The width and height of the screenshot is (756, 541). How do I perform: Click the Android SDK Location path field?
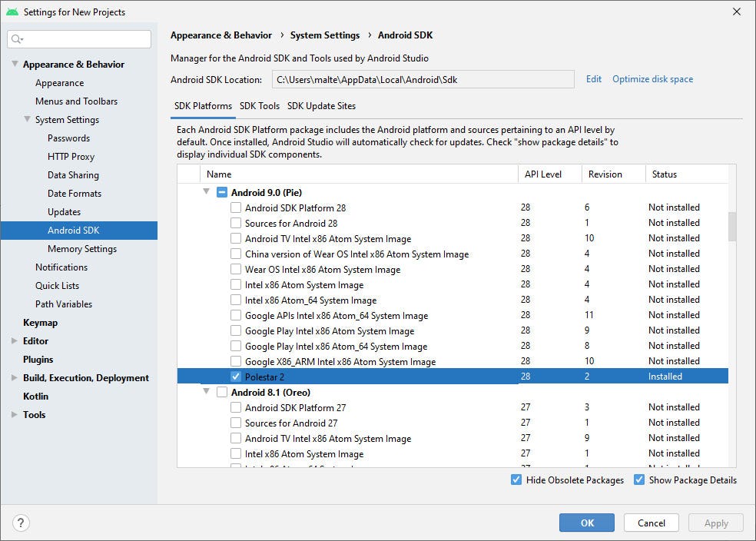[423, 80]
